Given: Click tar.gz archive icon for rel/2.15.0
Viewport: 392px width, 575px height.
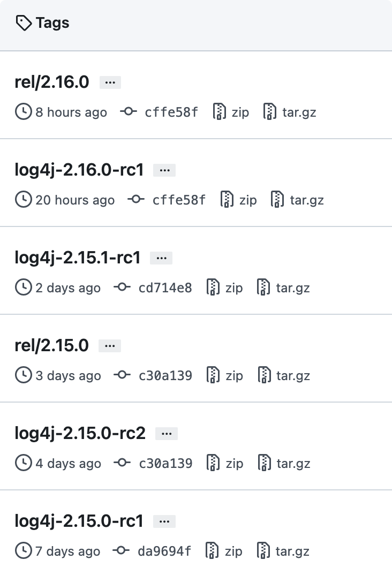Looking at the screenshot, I should (264, 376).
